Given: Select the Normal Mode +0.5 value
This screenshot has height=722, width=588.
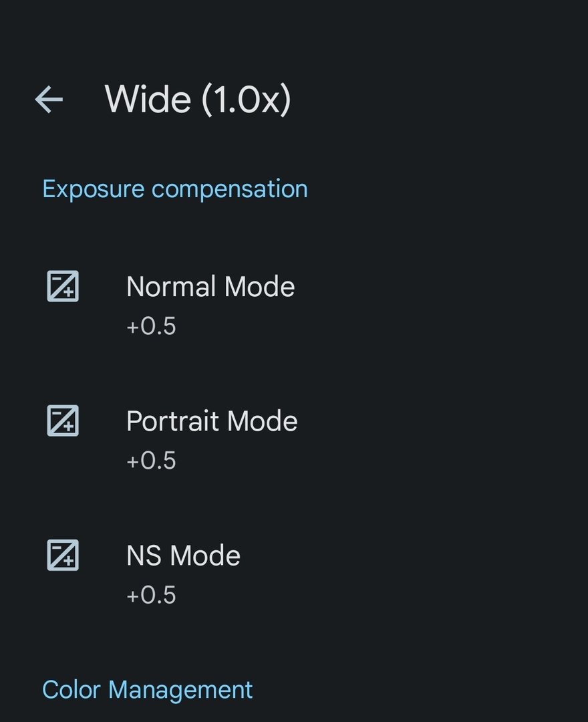Looking at the screenshot, I should click(151, 326).
